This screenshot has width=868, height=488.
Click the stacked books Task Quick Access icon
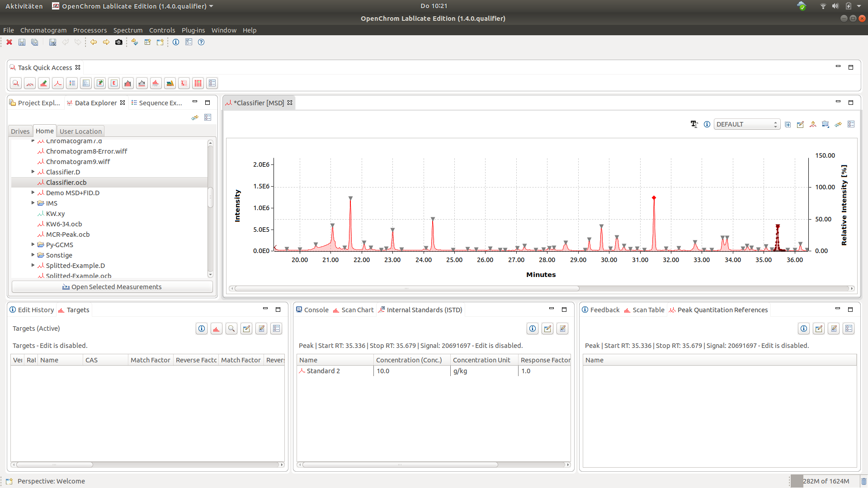pos(170,83)
